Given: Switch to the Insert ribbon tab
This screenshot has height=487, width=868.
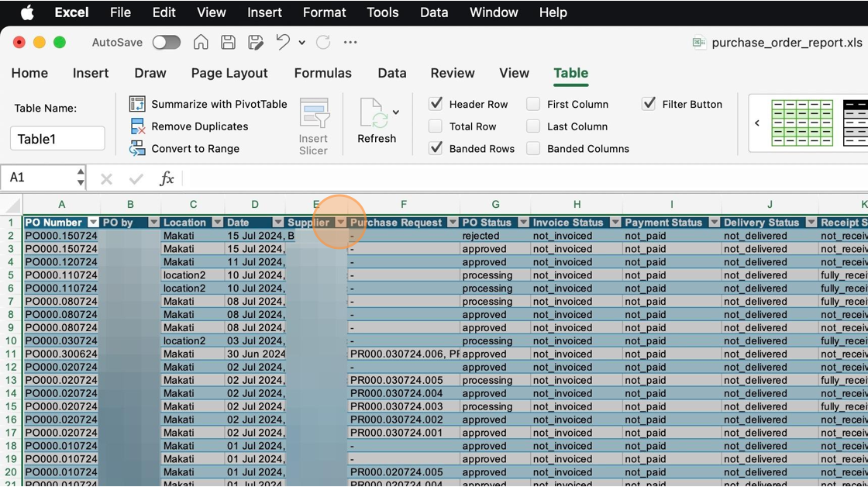Looking at the screenshot, I should (91, 73).
